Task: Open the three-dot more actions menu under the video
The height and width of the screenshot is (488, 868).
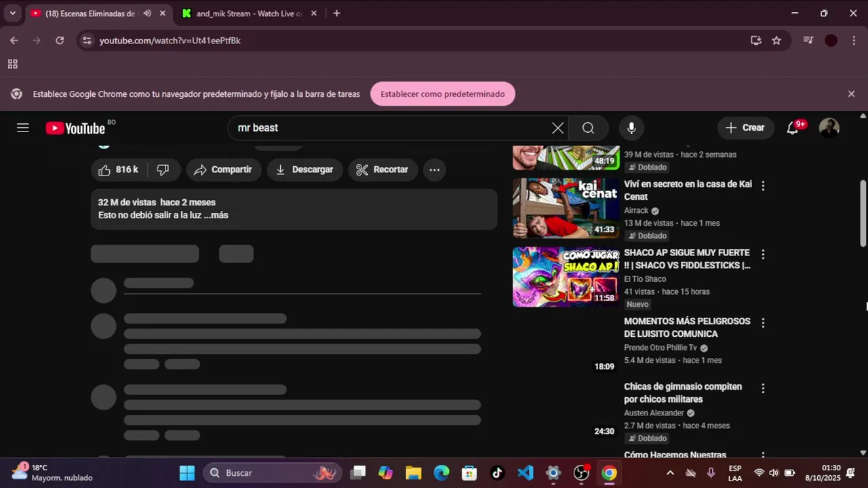Action: coord(435,169)
